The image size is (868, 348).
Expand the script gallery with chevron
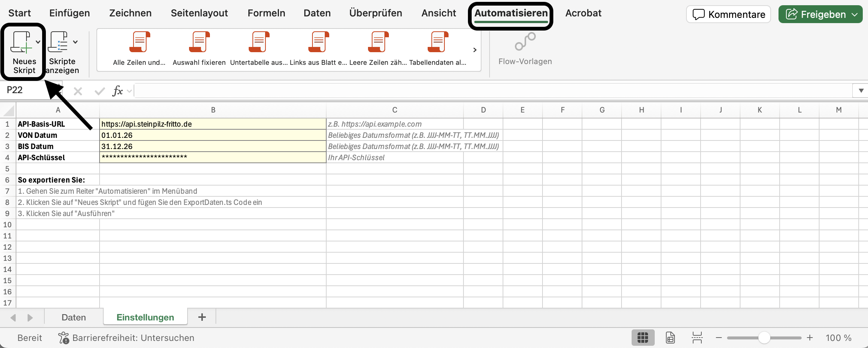[x=475, y=50]
